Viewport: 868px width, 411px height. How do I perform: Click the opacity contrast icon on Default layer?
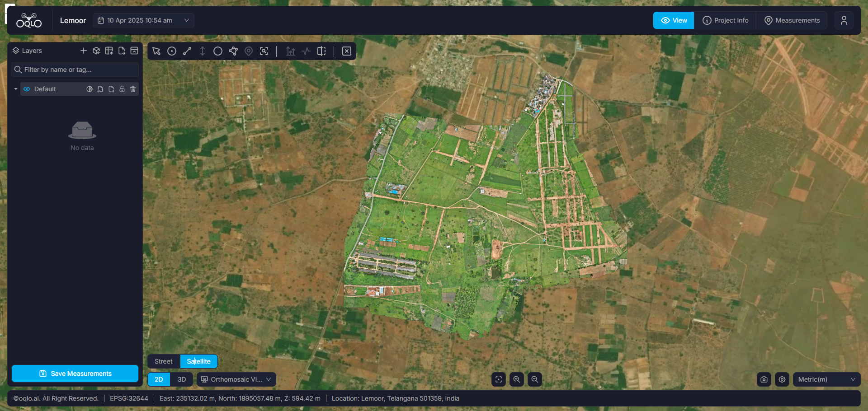pyautogui.click(x=90, y=89)
